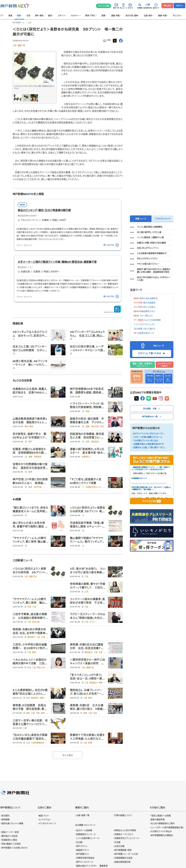Open official Instagram icon in sidebar
The width and height of the screenshot is (186, 868).
click(x=161, y=398)
